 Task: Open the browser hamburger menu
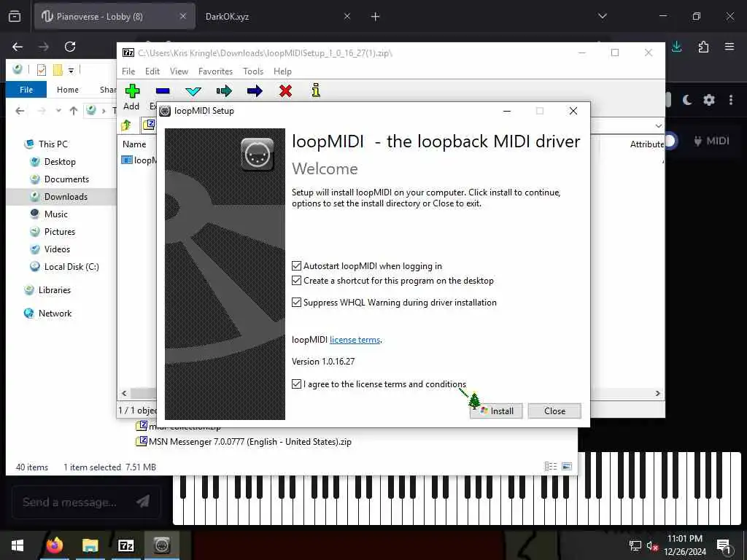point(729,47)
